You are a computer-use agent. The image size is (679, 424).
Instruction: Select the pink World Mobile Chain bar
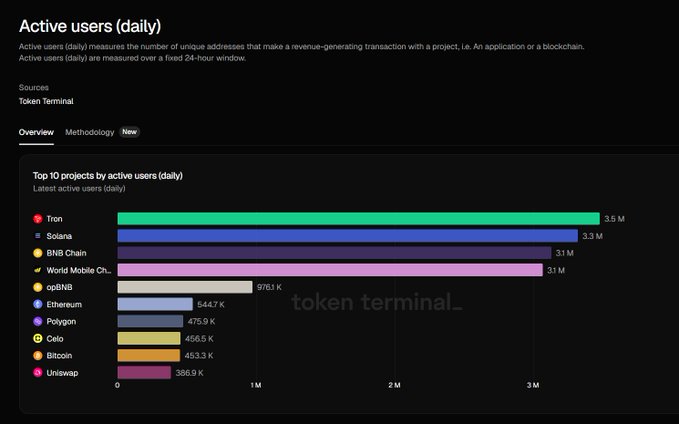click(x=330, y=270)
